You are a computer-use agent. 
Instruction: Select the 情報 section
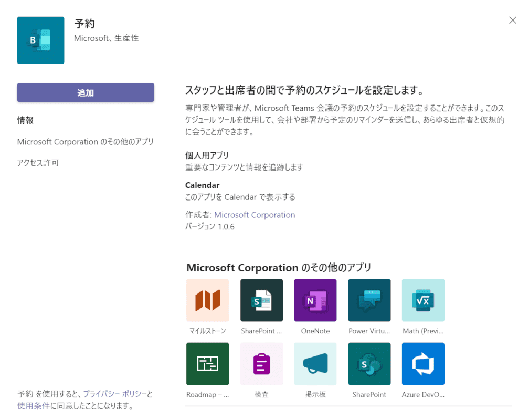(x=25, y=120)
